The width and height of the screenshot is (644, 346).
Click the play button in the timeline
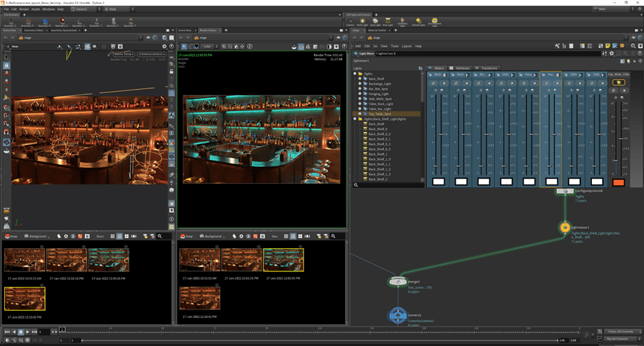coord(28,332)
